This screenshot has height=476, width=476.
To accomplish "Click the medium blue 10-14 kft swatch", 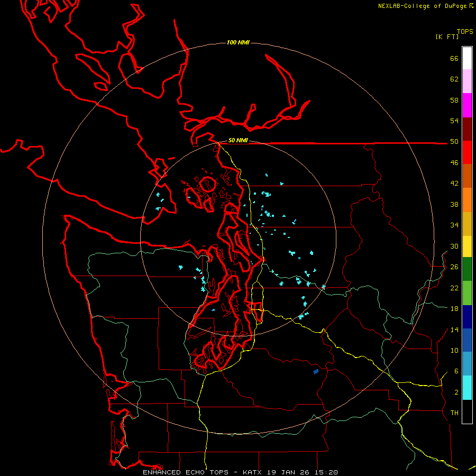I will click(x=467, y=340).
